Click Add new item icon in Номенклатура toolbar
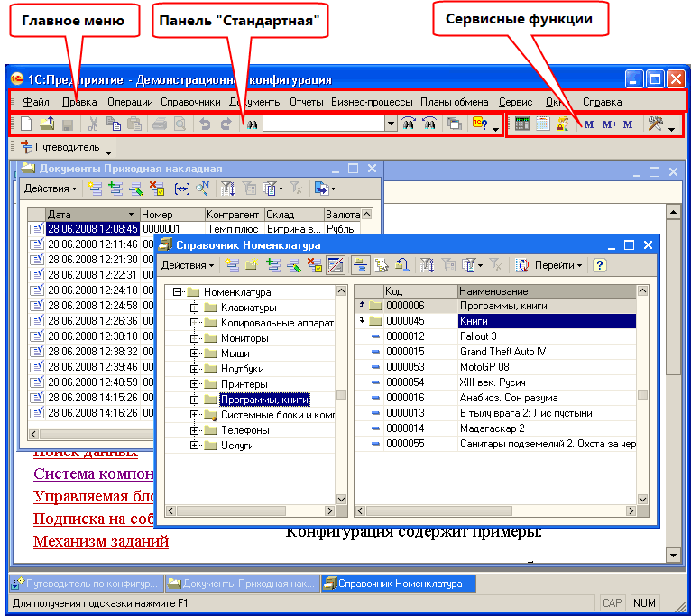Screen dimensions: 691x616 tap(232, 265)
